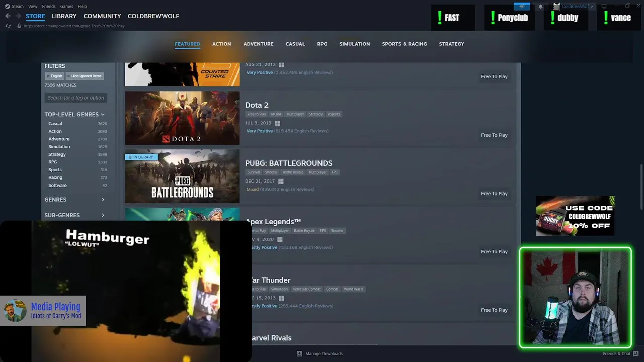This screenshot has height=362, width=644.
Task: Open the Games menu
Action: [66, 6]
